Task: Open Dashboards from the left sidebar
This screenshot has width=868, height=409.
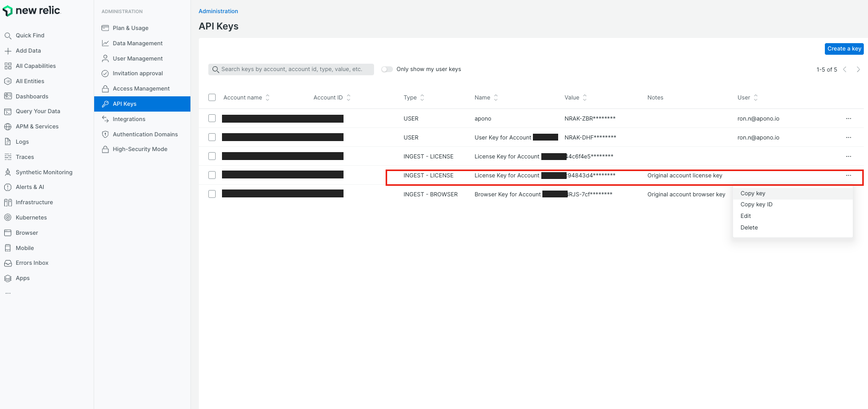Action: tap(32, 96)
